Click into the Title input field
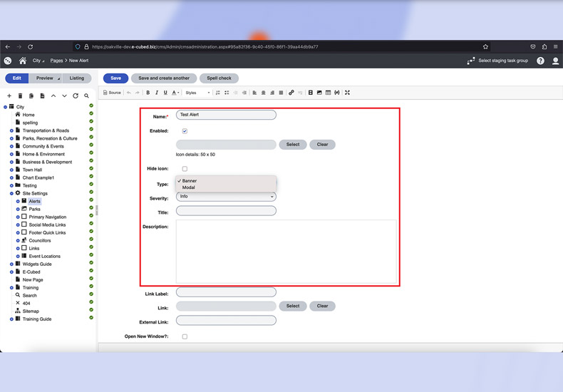Image resolution: width=563 pixels, height=392 pixels. (225, 211)
